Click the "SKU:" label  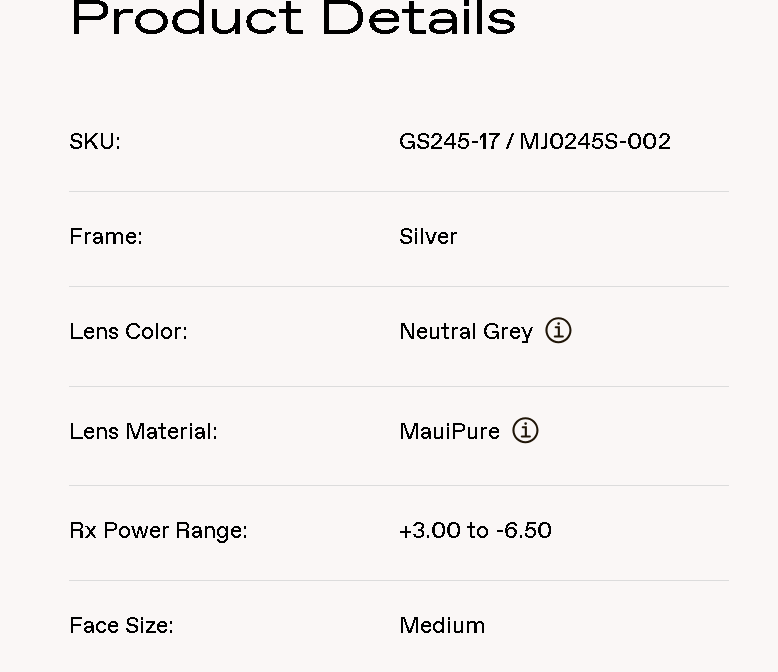[95, 142]
